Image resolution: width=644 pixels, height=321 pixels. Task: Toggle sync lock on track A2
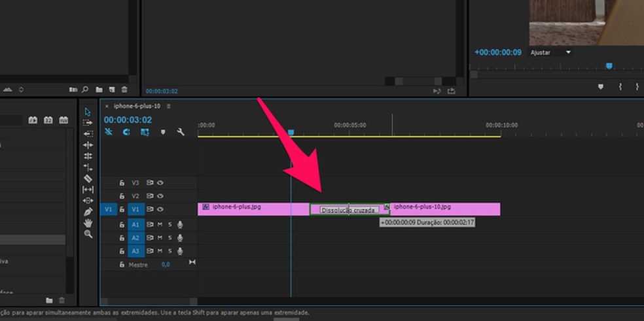150,238
